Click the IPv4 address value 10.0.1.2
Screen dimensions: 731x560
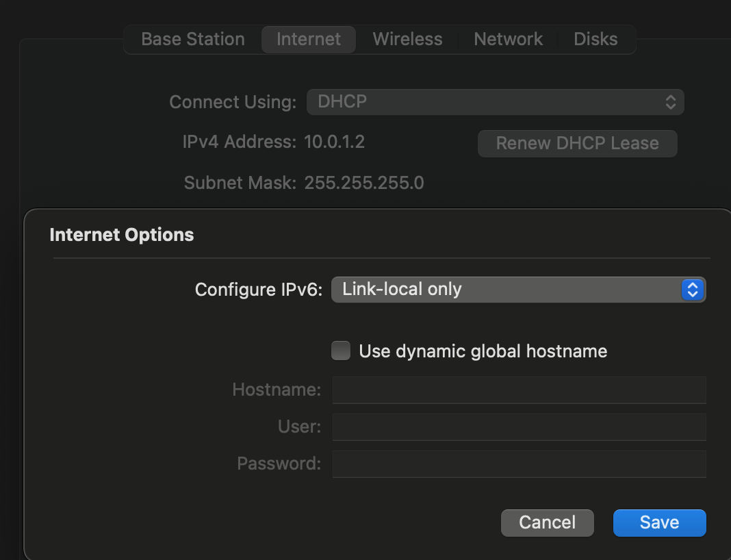335,142
